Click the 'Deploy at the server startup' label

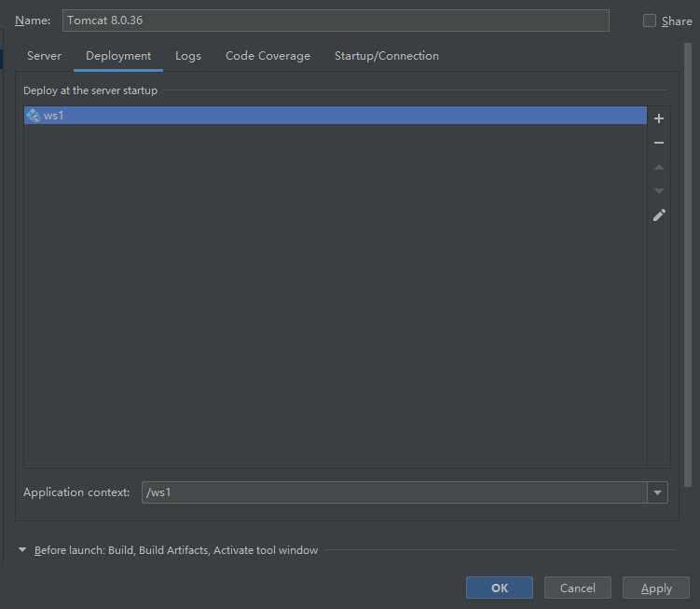click(x=90, y=90)
